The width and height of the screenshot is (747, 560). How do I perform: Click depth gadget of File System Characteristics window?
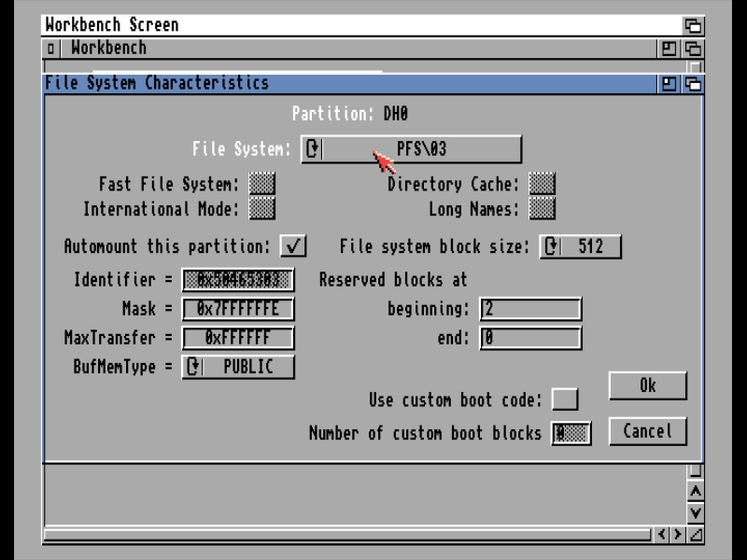[x=693, y=83]
